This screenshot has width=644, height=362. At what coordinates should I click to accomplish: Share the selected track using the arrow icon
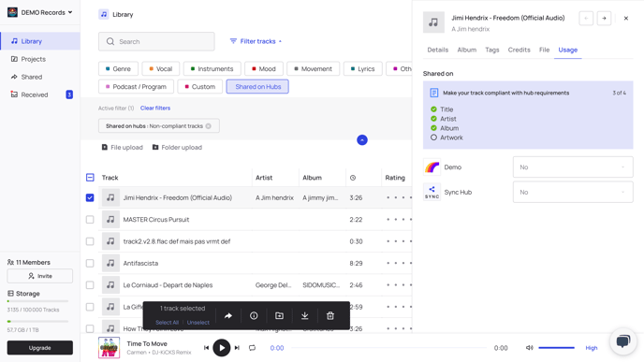(x=228, y=315)
